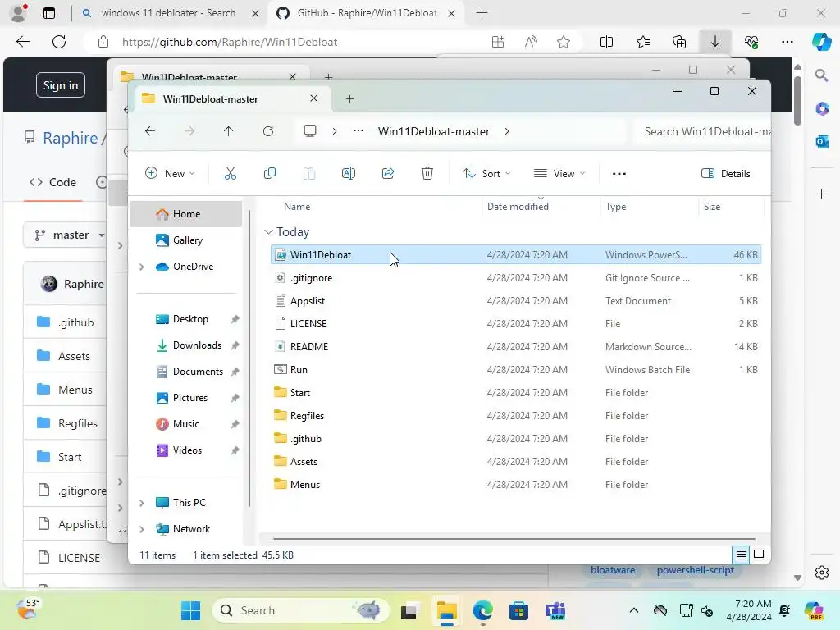Viewport: 840px width, 630px height.
Task: Select the Win11Debloat PowerShell script file
Action: [x=517, y=255]
